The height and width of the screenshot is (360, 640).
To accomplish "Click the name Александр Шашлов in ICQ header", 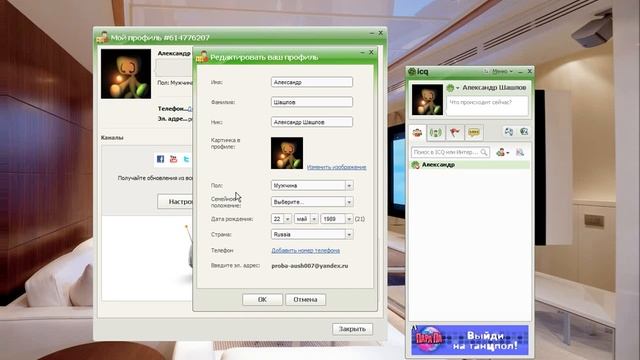I will [x=494, y=87].
